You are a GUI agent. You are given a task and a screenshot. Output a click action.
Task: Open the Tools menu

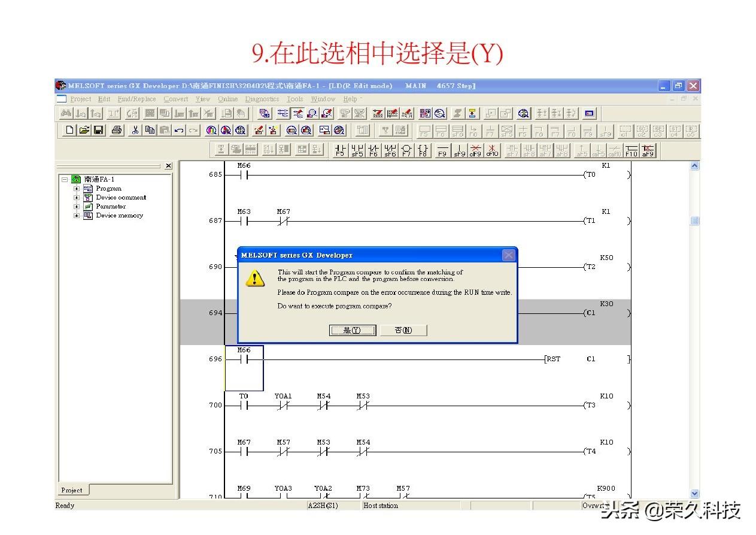pos(294,99)
